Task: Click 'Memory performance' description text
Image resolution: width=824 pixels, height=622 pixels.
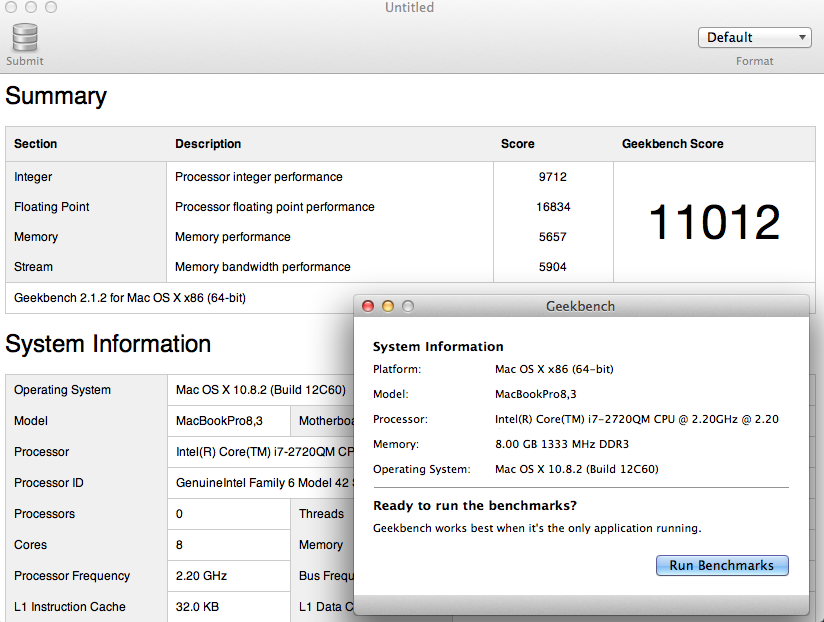Action: [x=233, y=237]
